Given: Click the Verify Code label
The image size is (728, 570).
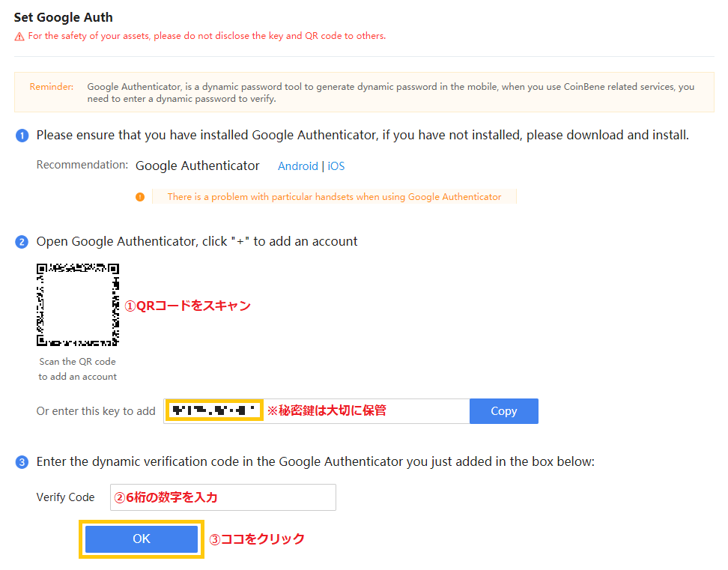Looking at the screenshot, I should point(65,497).
